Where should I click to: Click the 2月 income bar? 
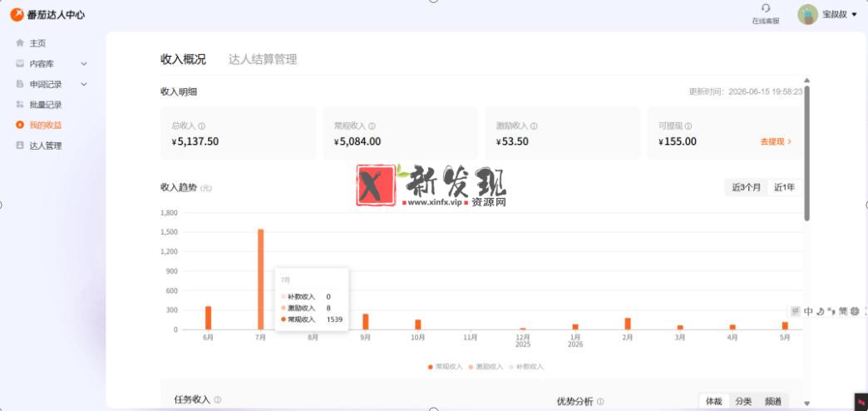[628, 324]
